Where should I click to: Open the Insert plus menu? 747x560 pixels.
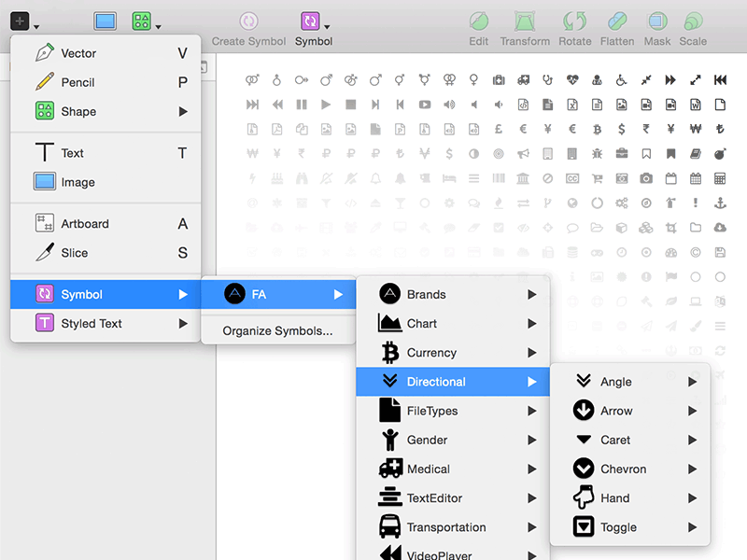pos(21,20)
